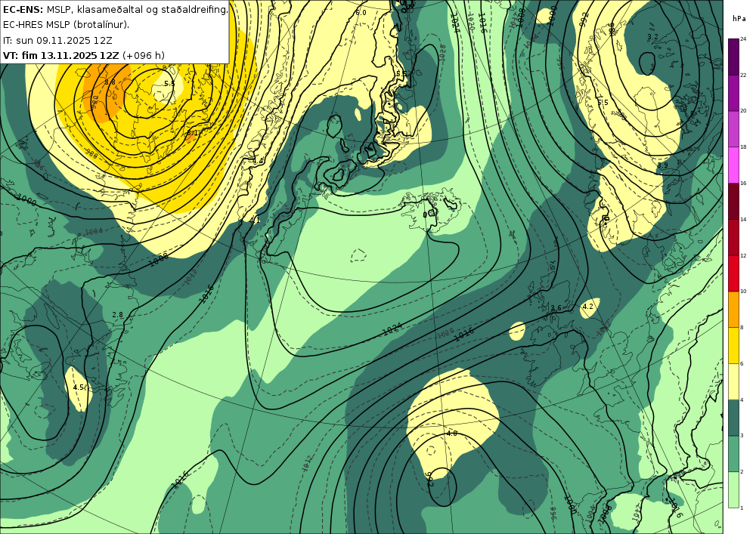Click the legend tick label '16'
The width and height of the screenshot is (756, 534).
(x=743, y=183)
